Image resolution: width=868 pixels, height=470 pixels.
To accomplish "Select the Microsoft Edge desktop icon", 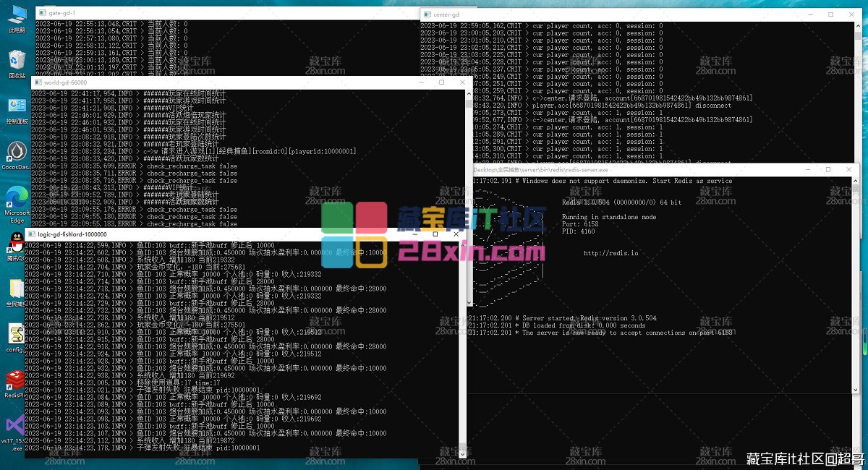I will point(17,205).
